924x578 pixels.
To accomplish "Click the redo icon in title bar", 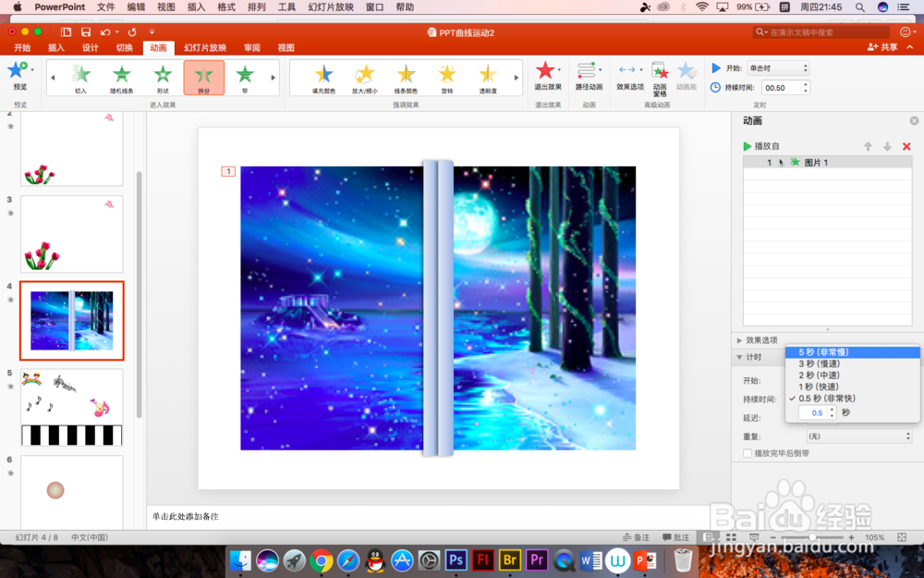I will [132, 31].
